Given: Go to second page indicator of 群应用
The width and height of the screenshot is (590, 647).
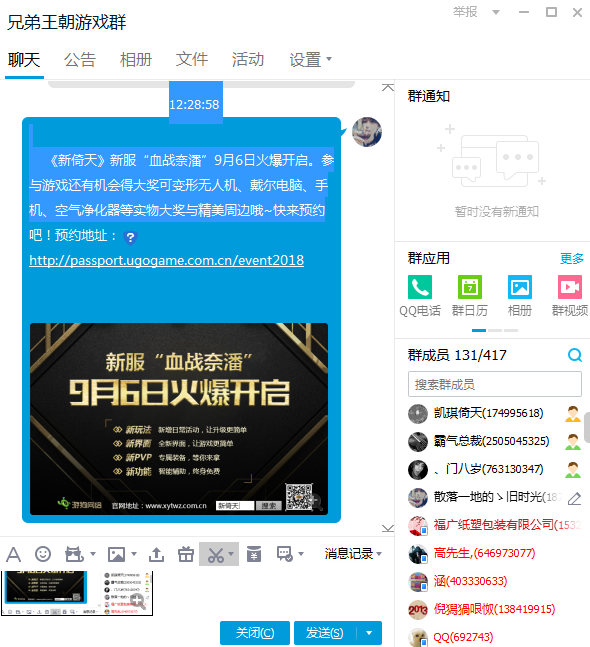Looking at the screenshot, I should 495,331.
